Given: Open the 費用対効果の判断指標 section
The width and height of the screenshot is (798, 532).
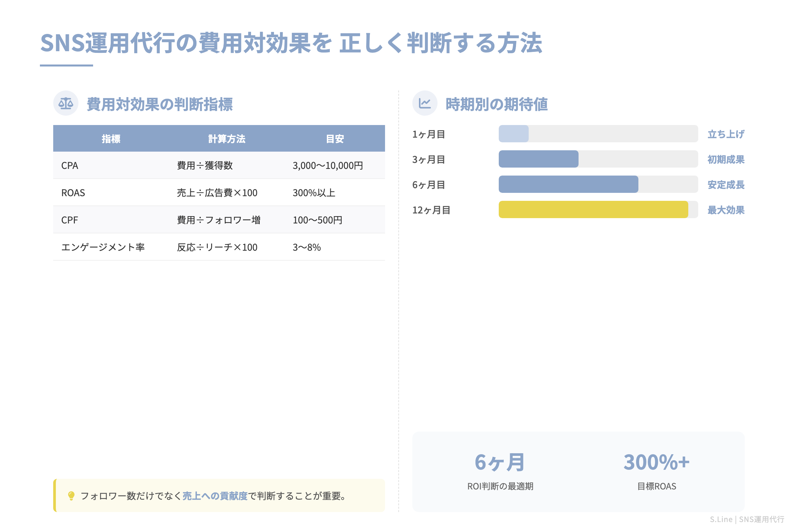Looking at the screenshot, I should click(161, 103).
